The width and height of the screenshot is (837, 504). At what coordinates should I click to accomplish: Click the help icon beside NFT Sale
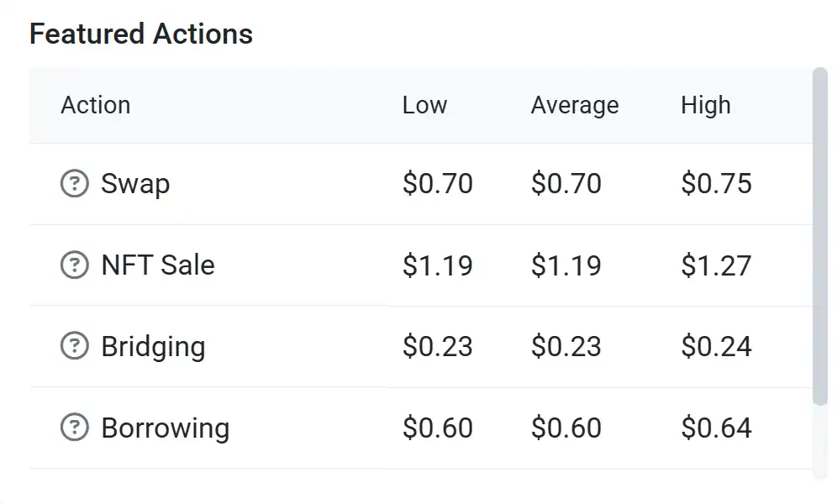(75, 265)
